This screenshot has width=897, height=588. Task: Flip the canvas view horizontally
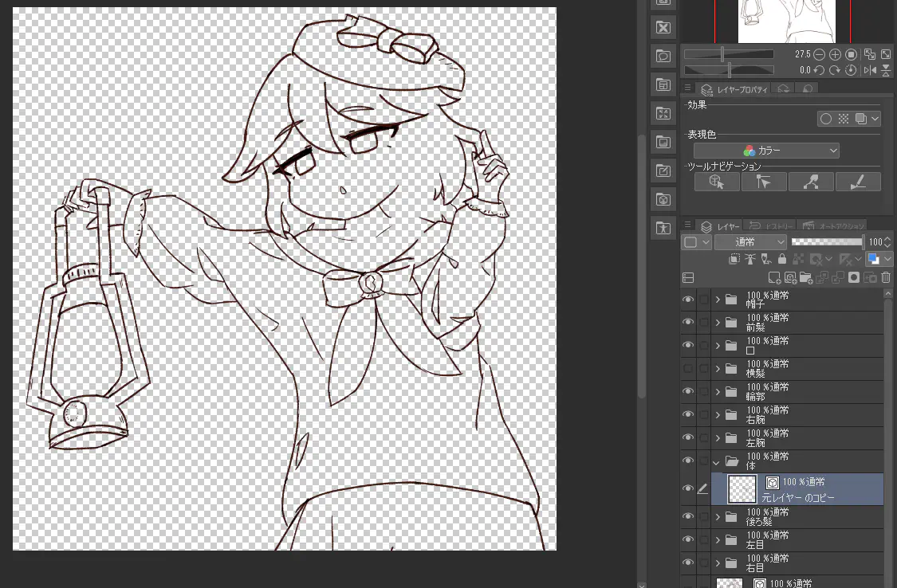tap(870, 70)
